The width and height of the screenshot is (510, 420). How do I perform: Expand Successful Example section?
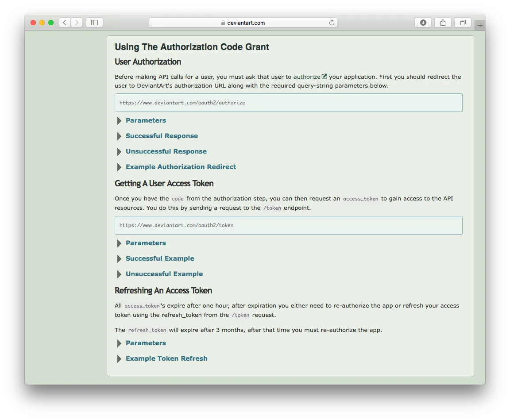(160, 258)
